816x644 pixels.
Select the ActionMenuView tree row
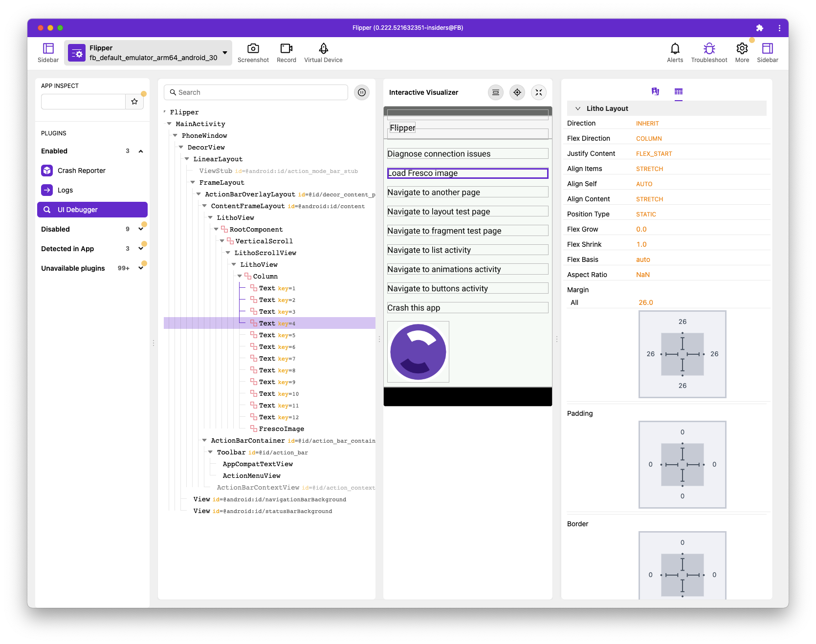269,476
